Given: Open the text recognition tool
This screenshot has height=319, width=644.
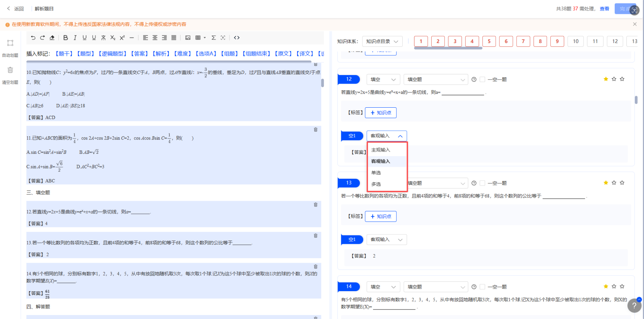Looking at the screenshot, I should point(223,38).
